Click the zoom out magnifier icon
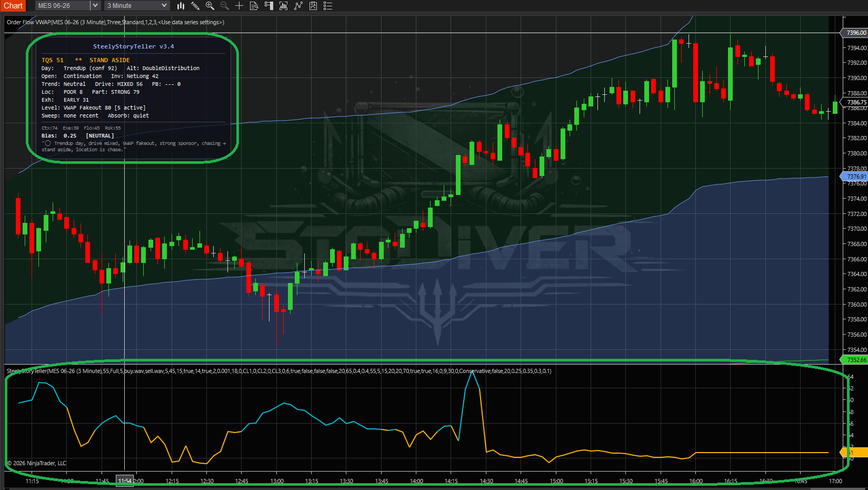868x490 pixels. 225,6
